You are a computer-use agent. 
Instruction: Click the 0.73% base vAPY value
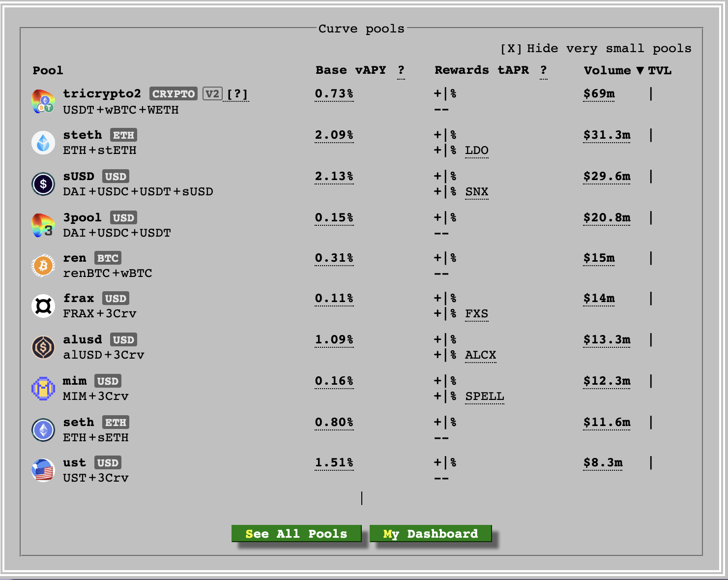coord(334,93)
